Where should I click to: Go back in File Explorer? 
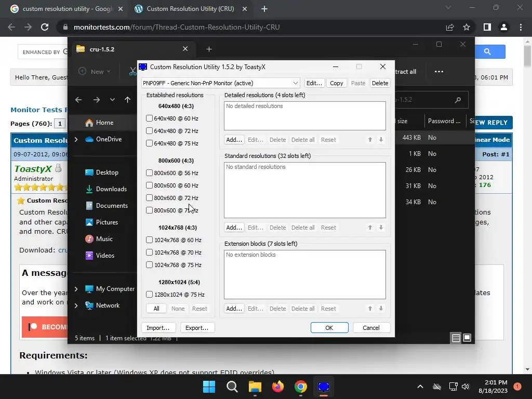click(x=78, y=100)
